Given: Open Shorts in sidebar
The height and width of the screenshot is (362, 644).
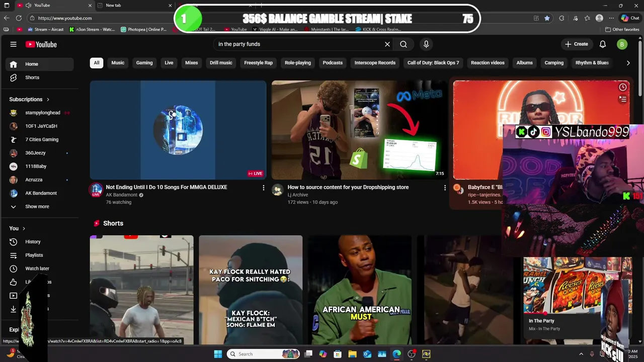Looking at the screenshot, I should click(40, 77).
